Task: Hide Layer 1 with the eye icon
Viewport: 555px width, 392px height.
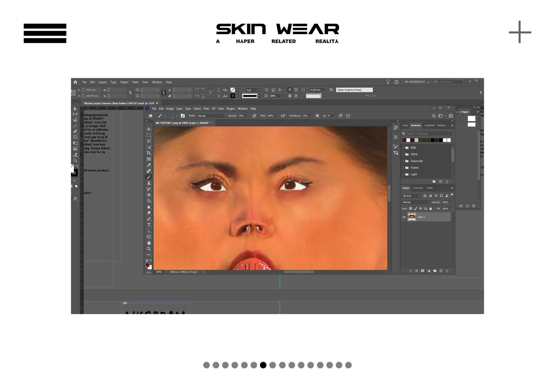Action: pyautogui.click(x=404, y=217)
